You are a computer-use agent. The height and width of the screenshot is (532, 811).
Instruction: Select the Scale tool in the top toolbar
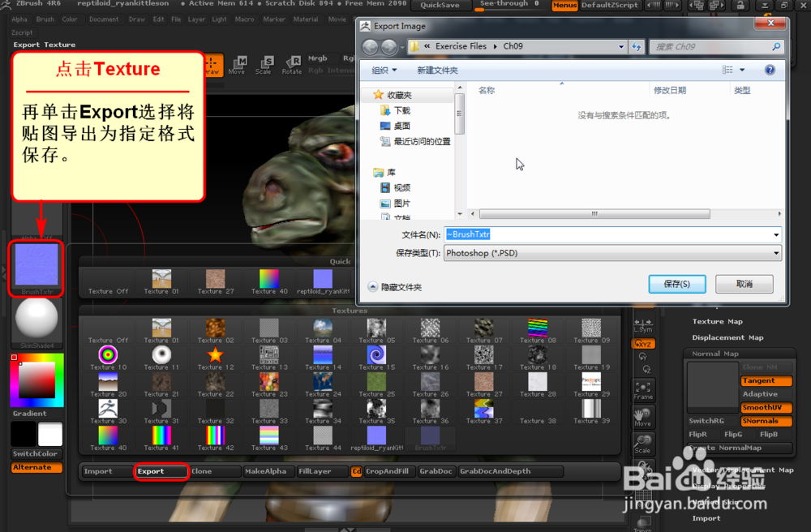[x=264, y=66]
